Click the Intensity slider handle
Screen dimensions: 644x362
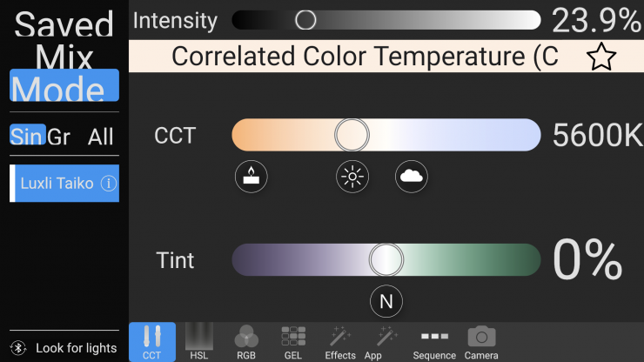click(305, 20)
